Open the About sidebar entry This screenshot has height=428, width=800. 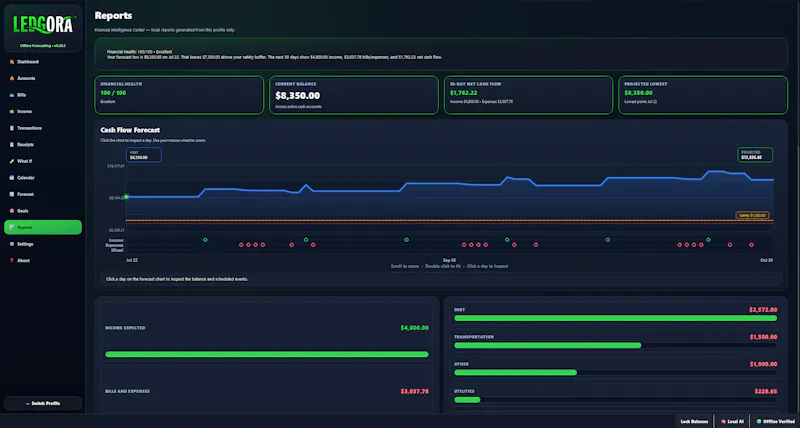(x=43, y=261)
